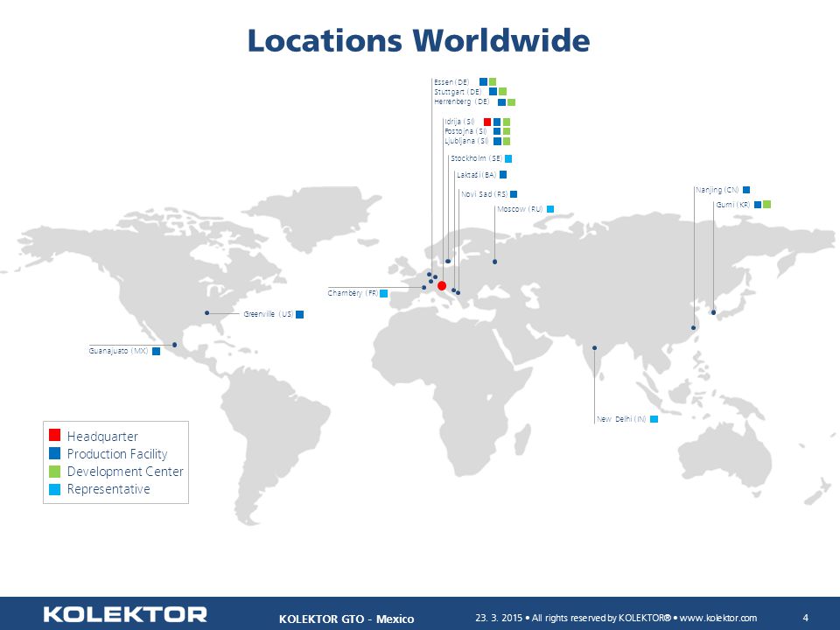The height and width of the screenshot is (630, 840).
Task: Click the light blue square beside Chambéry (FR)
Action: coord(383,294)
